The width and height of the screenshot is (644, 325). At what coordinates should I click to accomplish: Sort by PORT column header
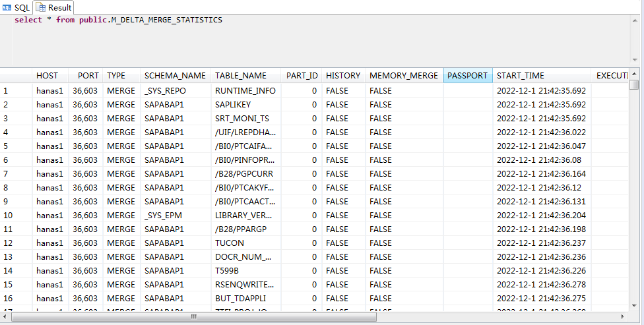tap(86, 76)
